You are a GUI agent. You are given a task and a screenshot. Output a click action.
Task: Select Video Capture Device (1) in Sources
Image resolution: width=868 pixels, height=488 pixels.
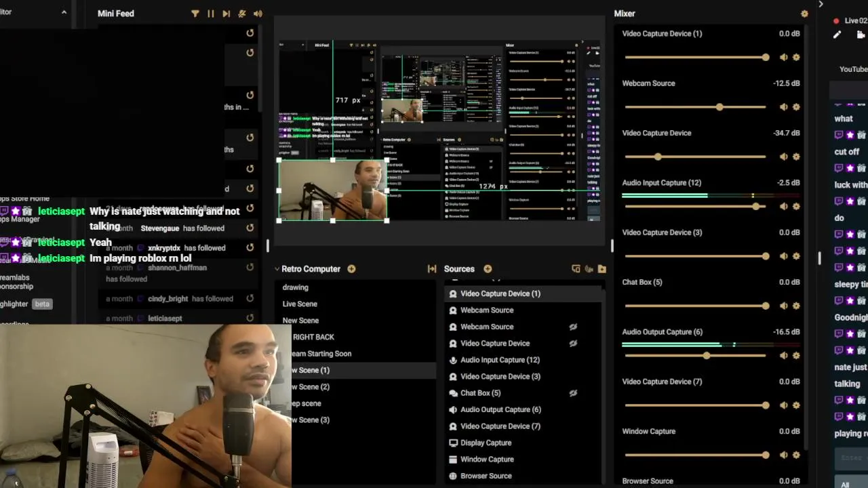pos(524,293)
